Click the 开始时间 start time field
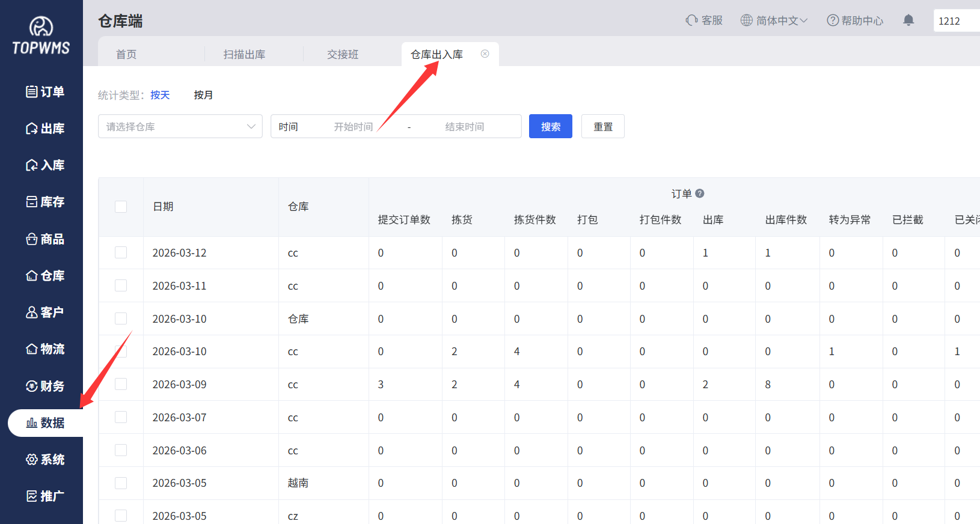980x524 pixels. click(x=354, y=127)
